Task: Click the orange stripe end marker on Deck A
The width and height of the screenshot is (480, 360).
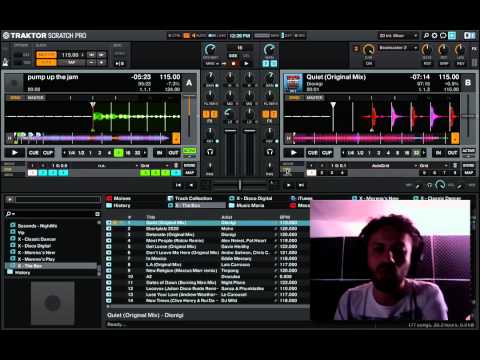Action: click(x=176, y=138)
